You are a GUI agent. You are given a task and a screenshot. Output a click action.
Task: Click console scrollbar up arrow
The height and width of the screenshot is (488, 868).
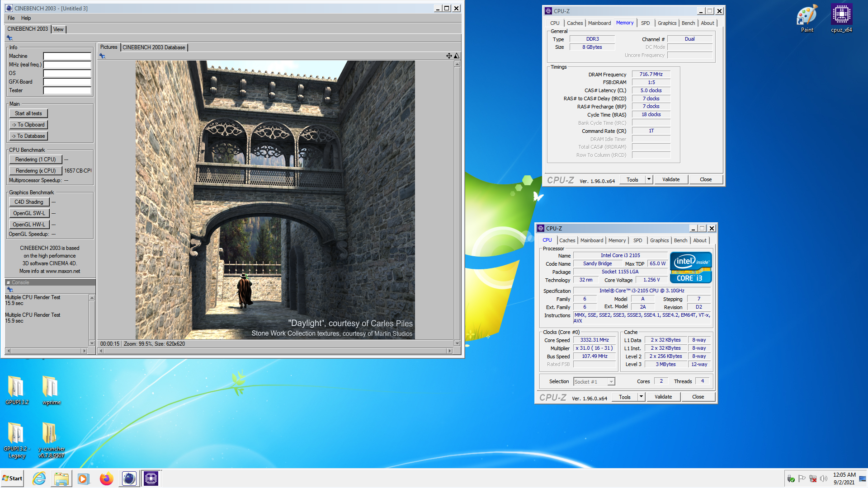point(92,298)
